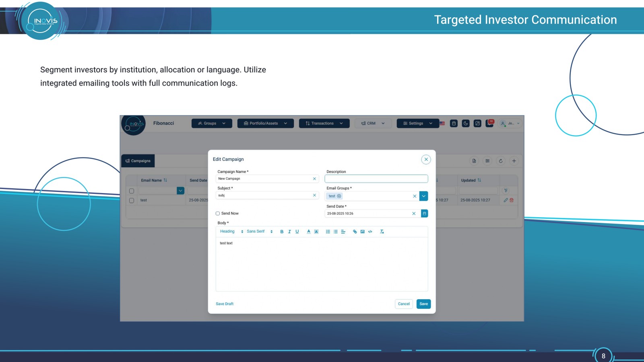Save the campaign with Save button
This screenshot has height=362, width=644.
coord(423,304)
